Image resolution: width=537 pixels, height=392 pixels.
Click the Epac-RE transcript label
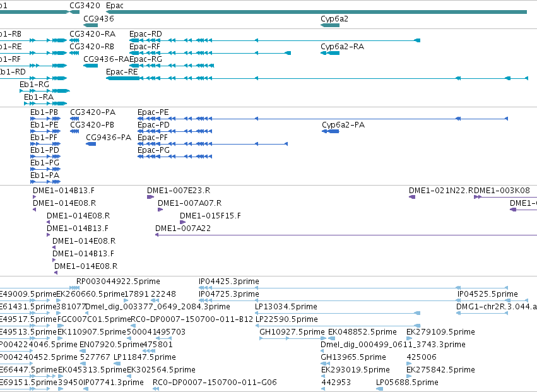click(x=122, y=72)
